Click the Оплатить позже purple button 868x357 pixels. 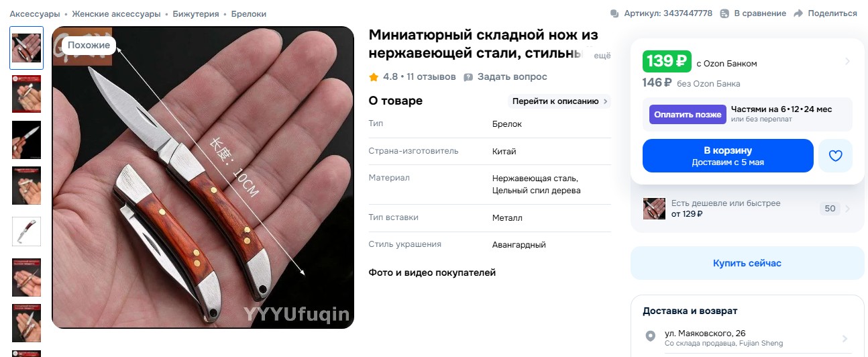click(x=688, y=114)
